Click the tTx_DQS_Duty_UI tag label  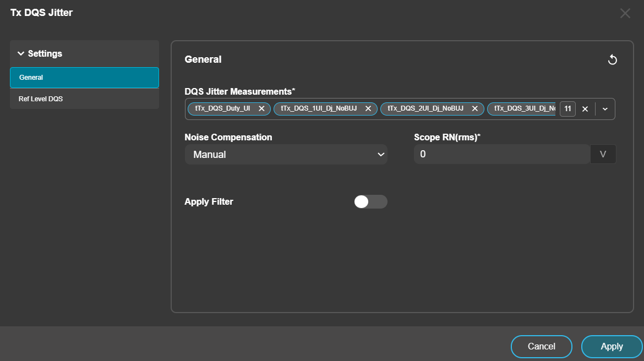coord(222,109)
